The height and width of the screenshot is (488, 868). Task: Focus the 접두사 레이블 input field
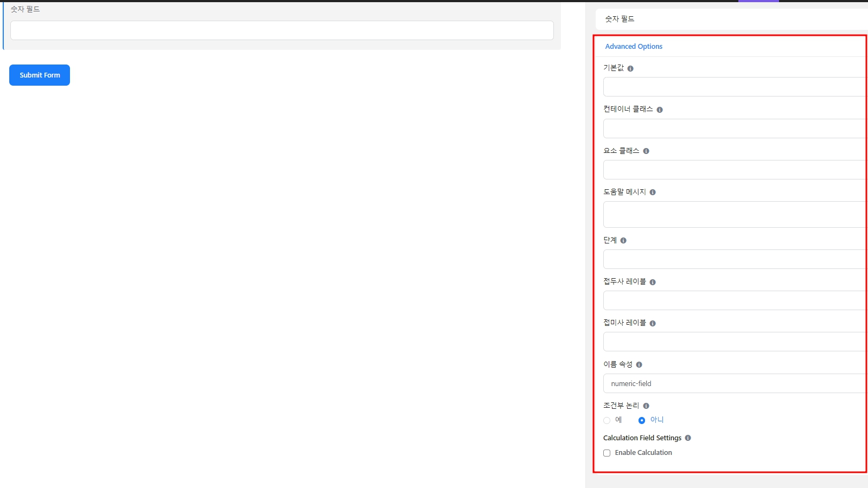pyautogui.click(x=736, y=300)
